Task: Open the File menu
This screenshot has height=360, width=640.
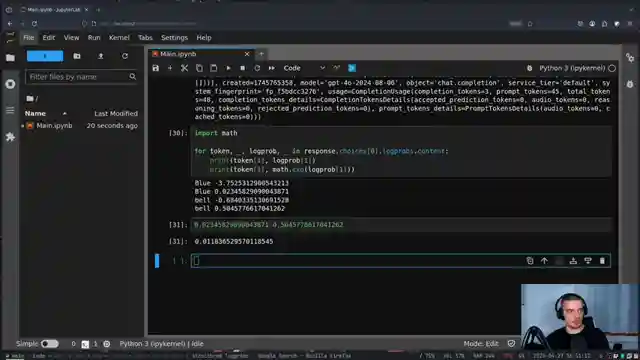Action: pyautogui.click(x=29, y=38)
